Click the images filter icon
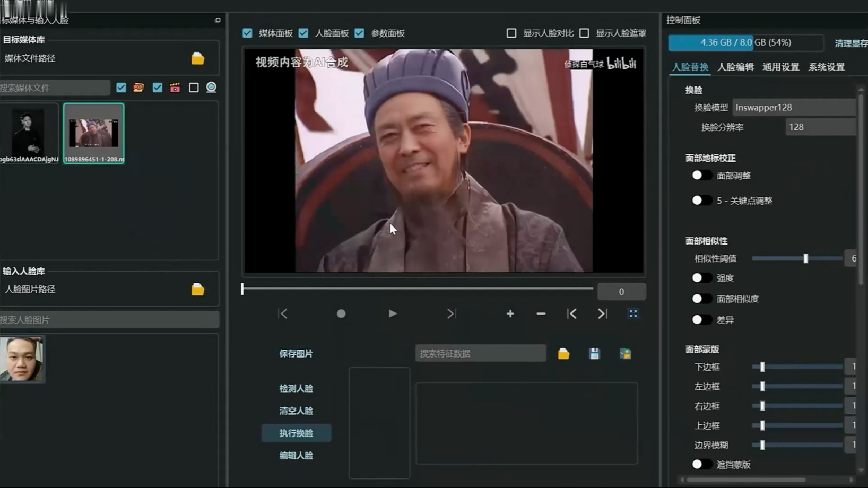The height and width of the screenshot is (488, 868). click(138, 88)
